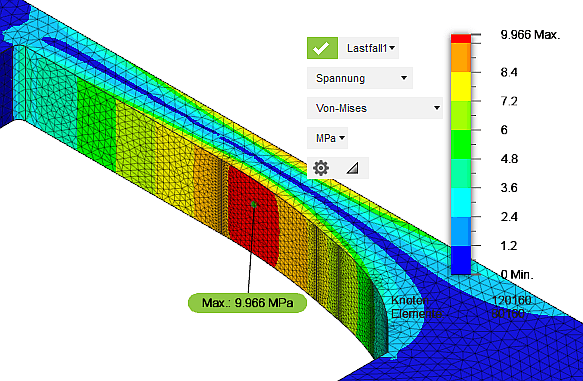
Task: Click the Max.: 9.966 MPa callout label
Action: tap(247, 303)
